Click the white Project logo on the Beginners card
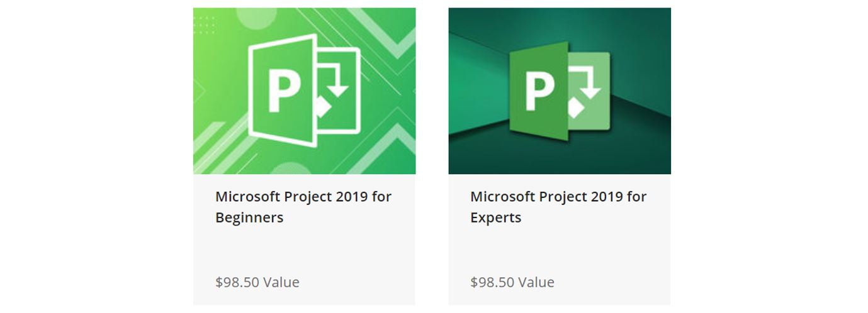Screen dimensions: 868x313 [x=304, y=91]
